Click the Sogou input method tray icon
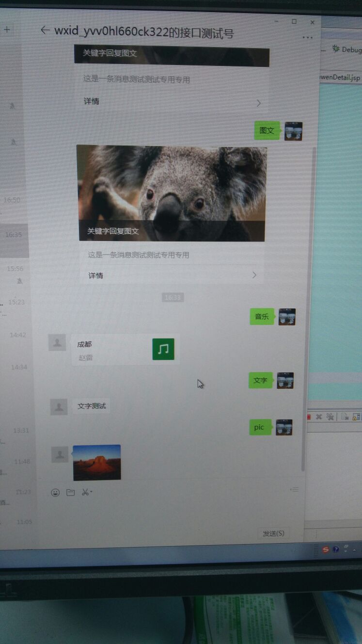Image resolution: width=362 pixels, height=644 pixels. coord(326,549)
